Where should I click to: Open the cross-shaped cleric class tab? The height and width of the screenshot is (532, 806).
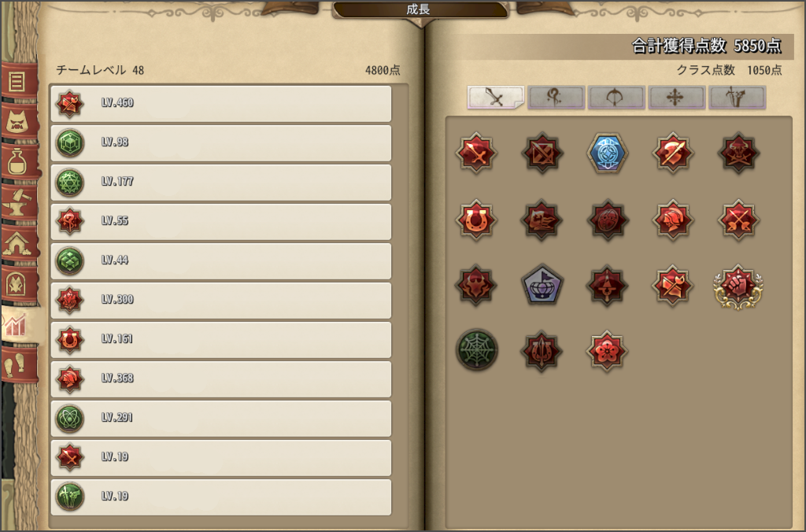(x=676, y=97)
